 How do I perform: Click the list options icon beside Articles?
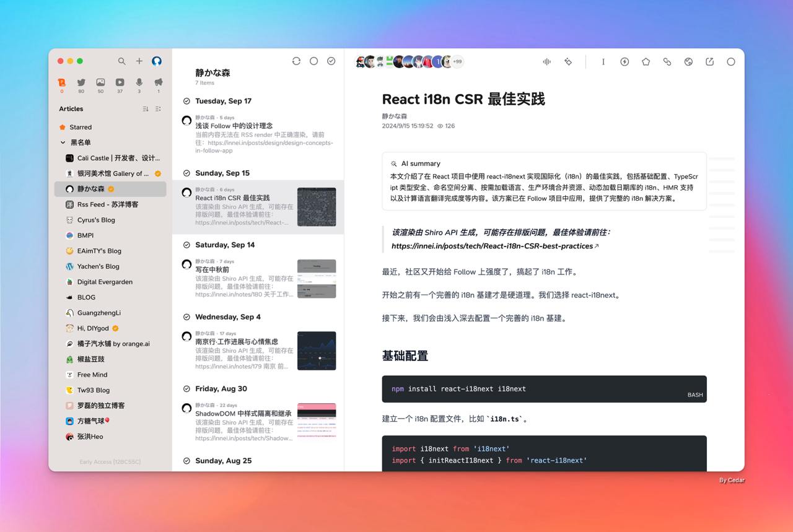pyautogui.click(x=158, y=109)
